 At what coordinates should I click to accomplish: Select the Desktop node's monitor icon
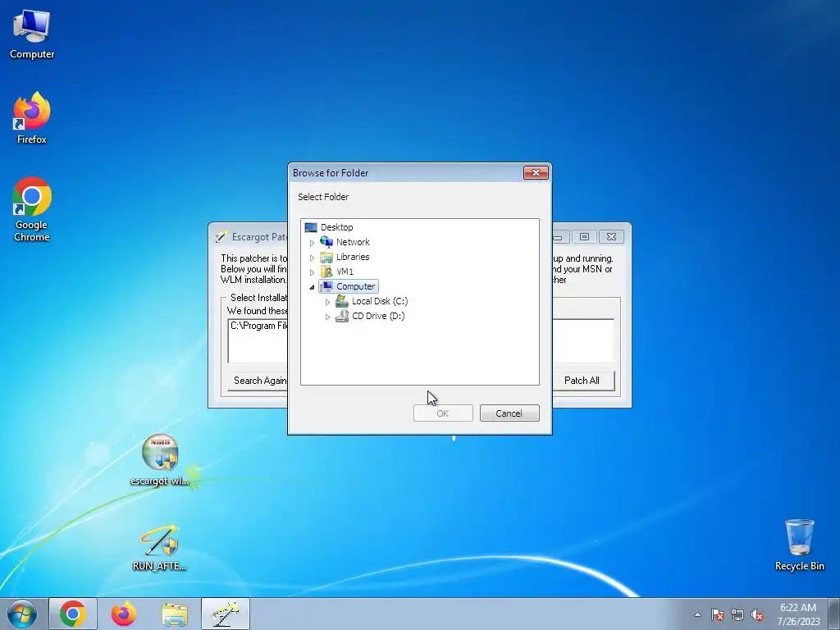311,227
